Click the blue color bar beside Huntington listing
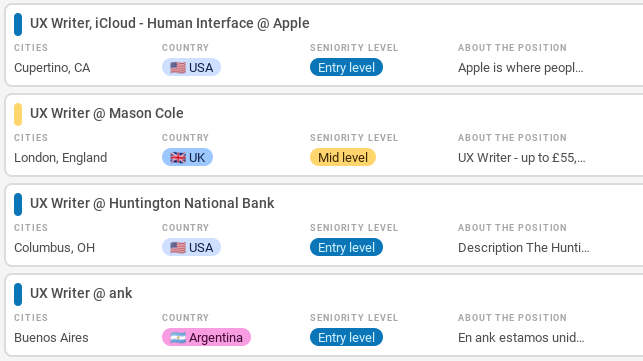 pyautogui.click(x=18, y=204)
